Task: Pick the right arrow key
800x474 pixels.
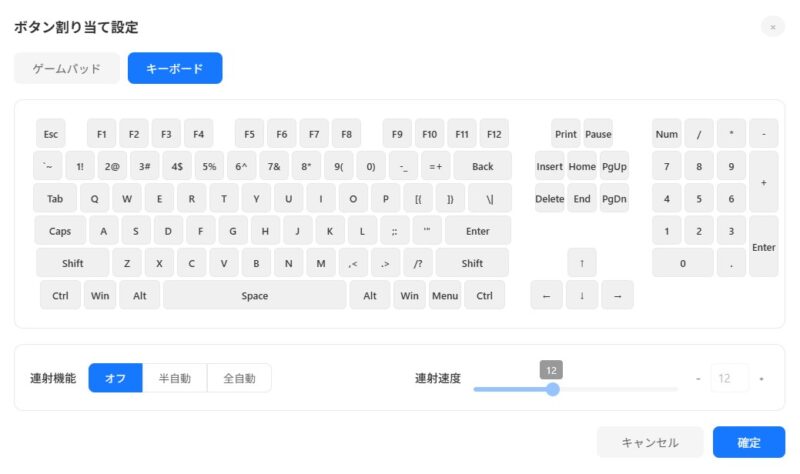Action: click(x=617, y=295)
